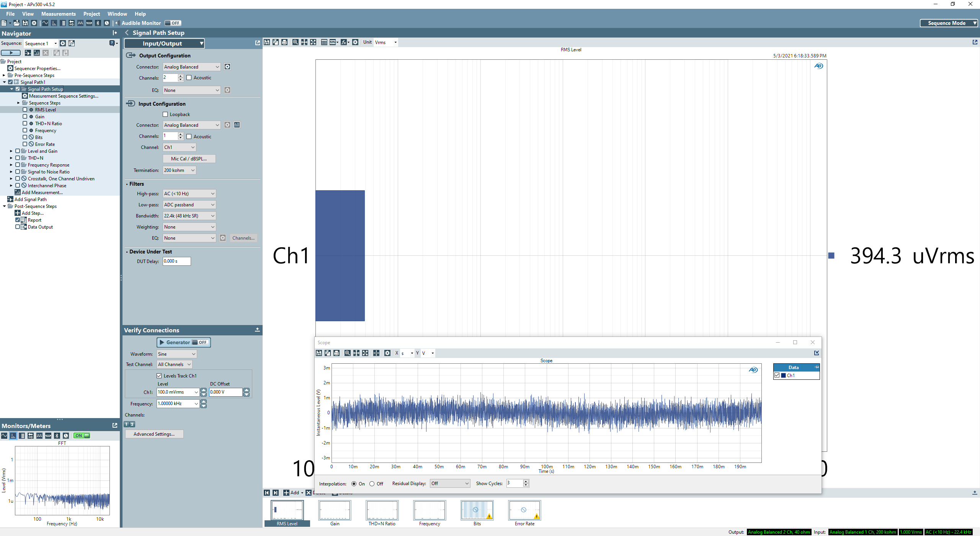980x536 pixels.
Task: Enable Acoustic for output configuration
Action: 189,78
